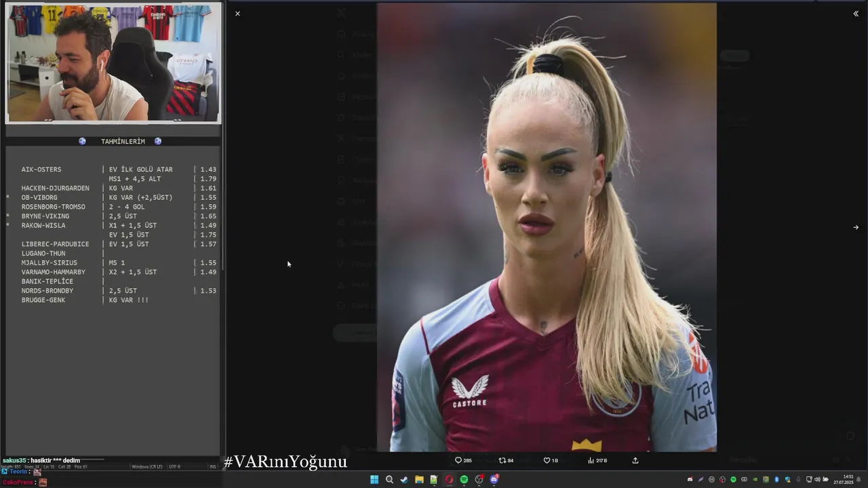868x488 pixels.
Task: View post analytics with the 217B chart icon
Action: click(x=597, y=460)
